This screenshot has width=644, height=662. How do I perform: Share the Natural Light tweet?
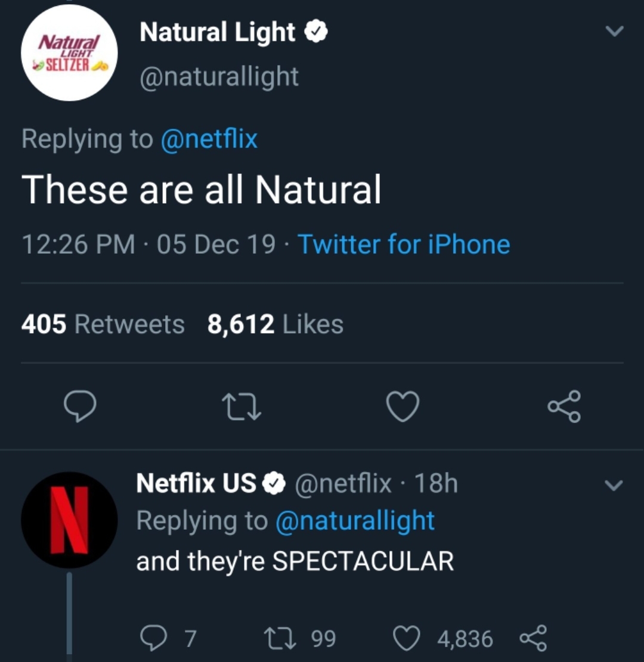[563, 406]
